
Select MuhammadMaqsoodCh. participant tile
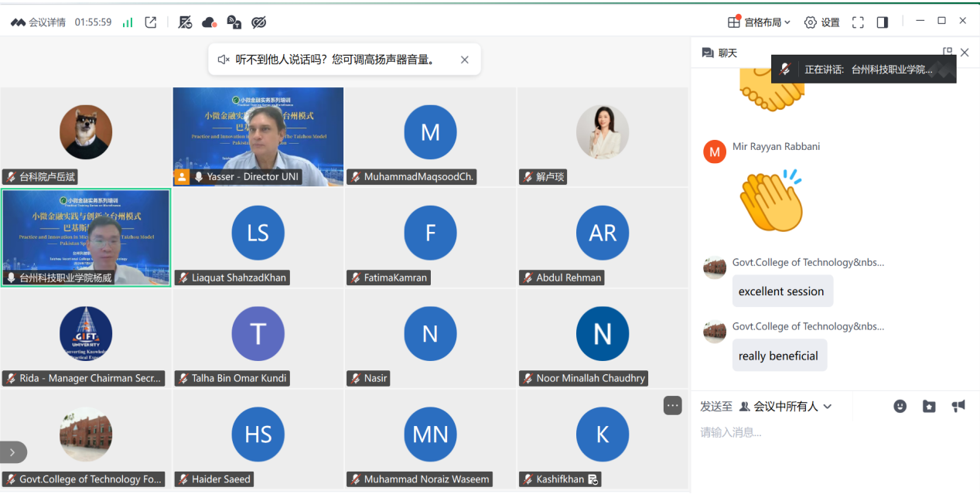point(430,137)
